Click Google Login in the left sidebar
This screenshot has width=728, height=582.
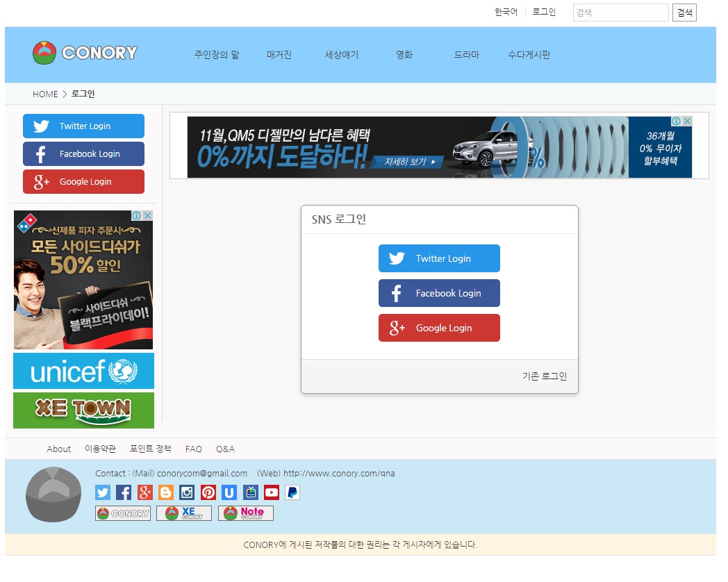tap(83, 182)
